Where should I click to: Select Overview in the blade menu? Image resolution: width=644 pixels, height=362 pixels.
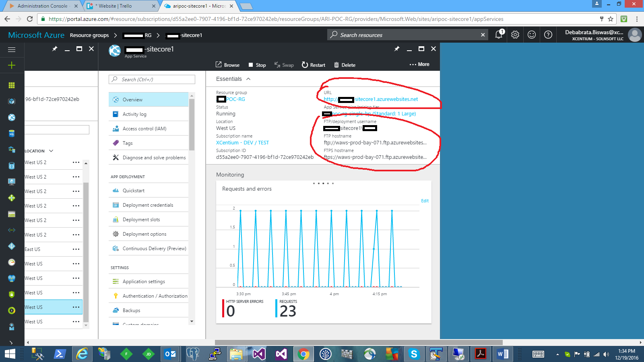coord(149,99)
